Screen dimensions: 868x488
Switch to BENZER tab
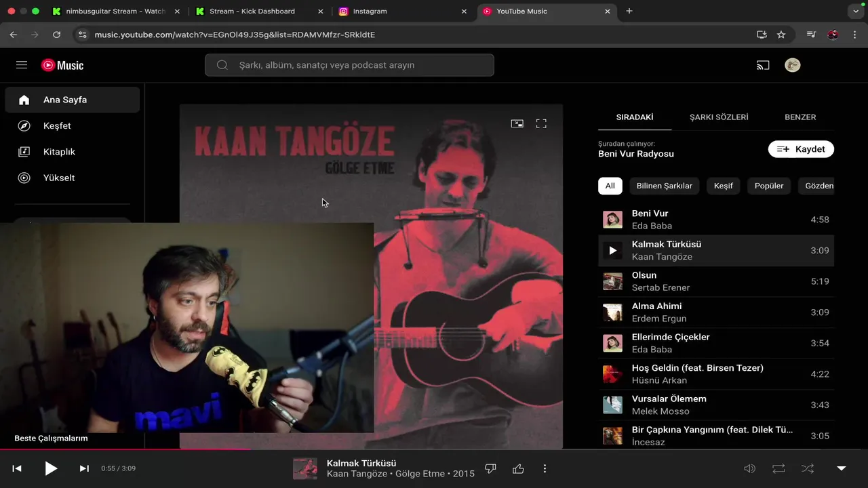[800, 117]
